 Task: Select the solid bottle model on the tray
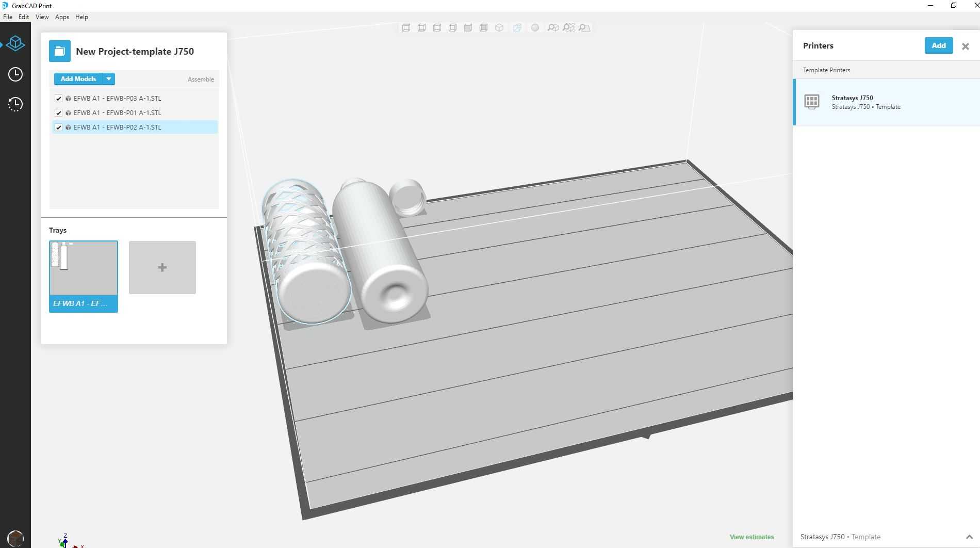[x=381, y=251]
